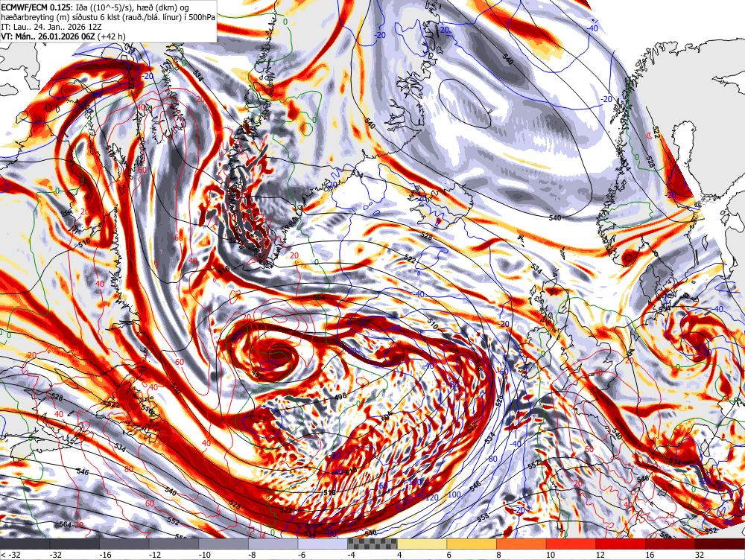Click the '-10' legend label
Viewport: 745px width, 560px height.
click(x=206, y=555)
